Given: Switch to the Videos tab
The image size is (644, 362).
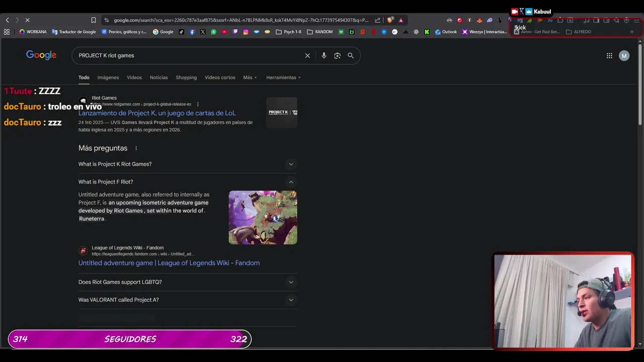Looking at the screenshot, I should (x=134, y=77).
